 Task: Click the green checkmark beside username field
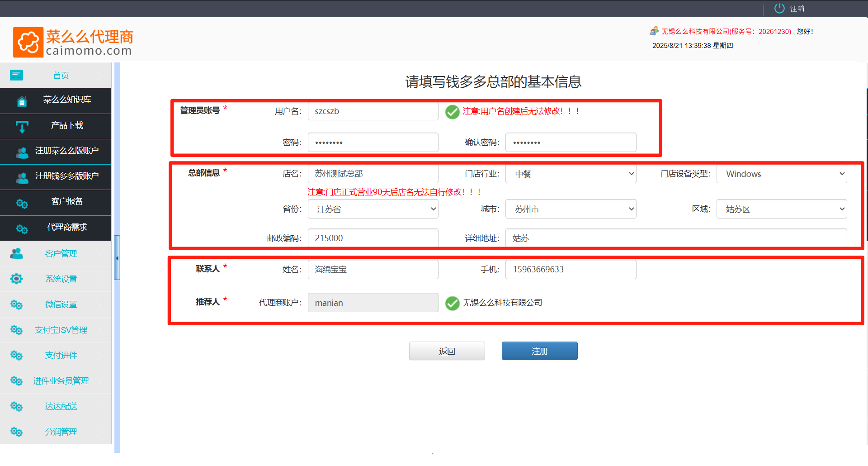click(x=452, y=112)
